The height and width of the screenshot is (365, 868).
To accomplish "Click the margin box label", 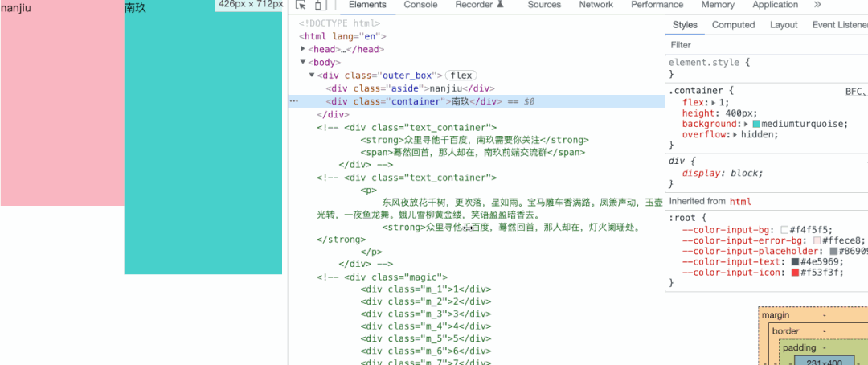I will pyautogui.click(x=776, y=314).
